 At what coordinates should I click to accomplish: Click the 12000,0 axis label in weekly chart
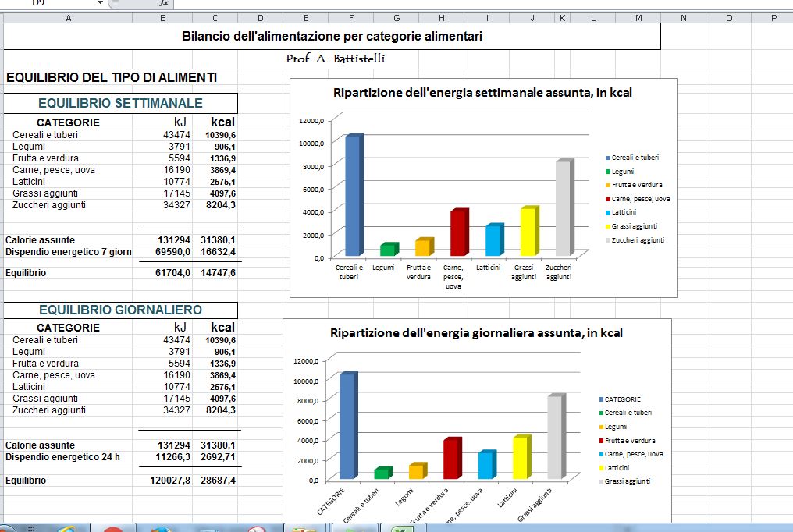click(311, 121)
